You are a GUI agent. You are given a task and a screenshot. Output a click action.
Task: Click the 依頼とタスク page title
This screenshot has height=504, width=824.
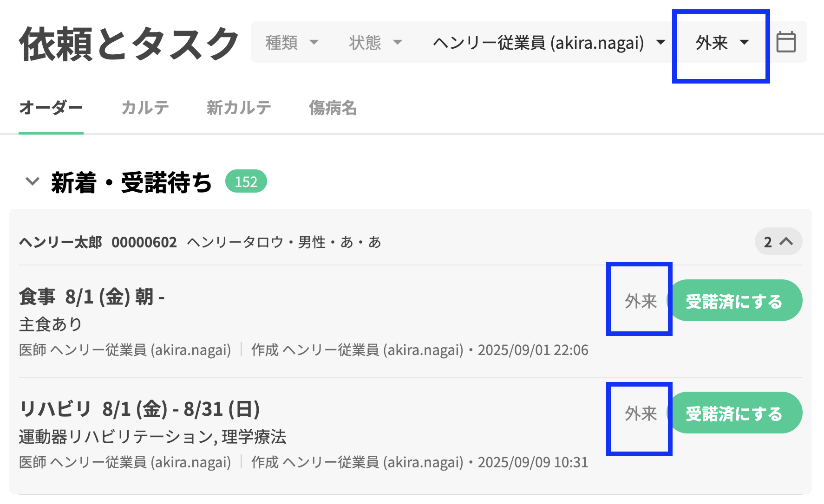(x=129, y=44)
